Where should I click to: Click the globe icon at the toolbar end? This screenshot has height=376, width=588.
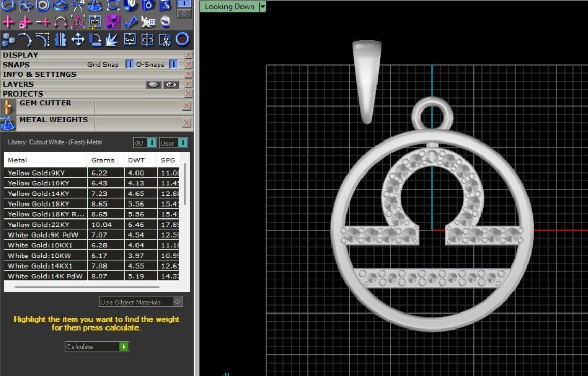point(165,22)
